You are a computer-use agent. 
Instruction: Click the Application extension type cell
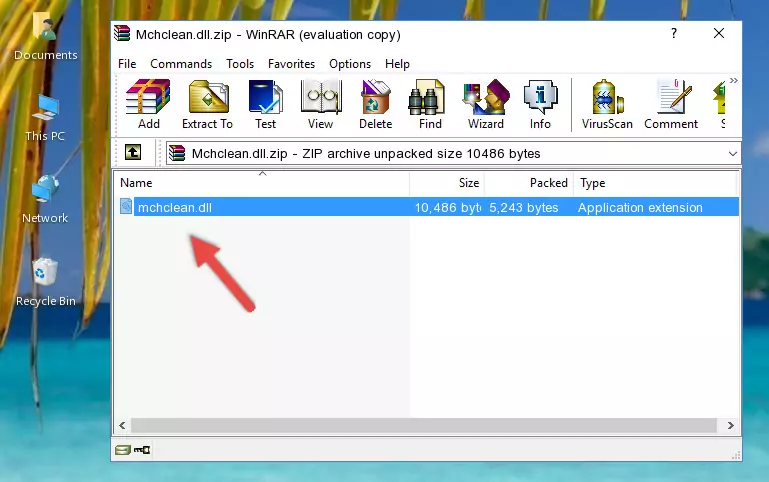pyautogui.click(x=640, y=207)
